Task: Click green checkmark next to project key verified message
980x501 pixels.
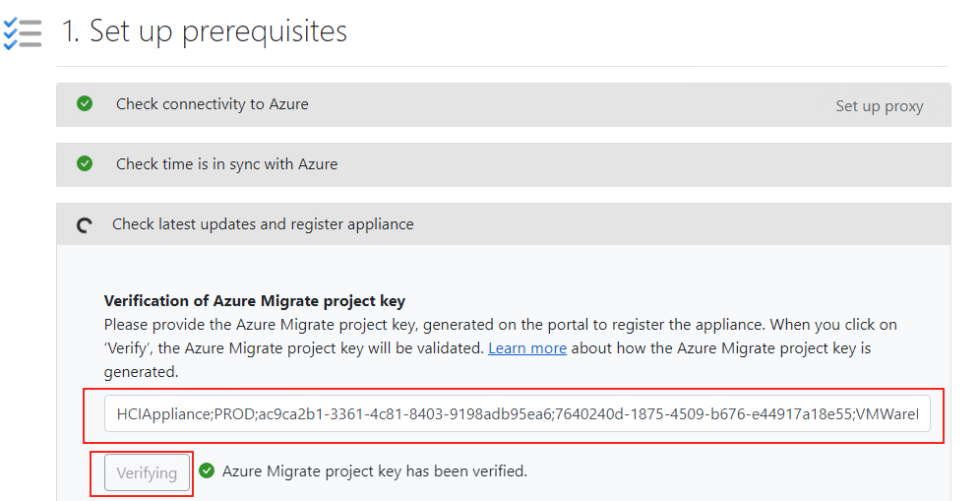Action: tap(207, 470)
